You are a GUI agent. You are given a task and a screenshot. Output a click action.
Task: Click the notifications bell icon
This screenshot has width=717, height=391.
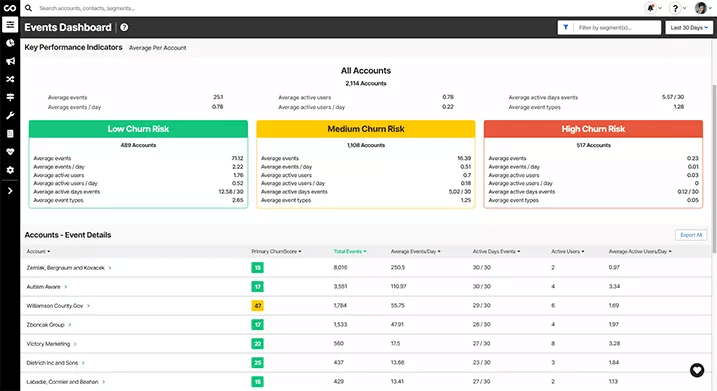pos(650,8)
